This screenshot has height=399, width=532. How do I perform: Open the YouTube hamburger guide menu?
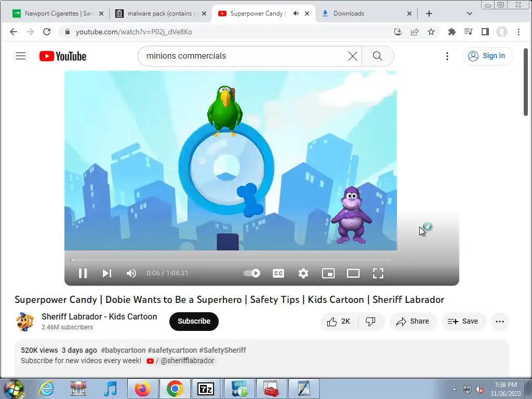pos(21,56)
